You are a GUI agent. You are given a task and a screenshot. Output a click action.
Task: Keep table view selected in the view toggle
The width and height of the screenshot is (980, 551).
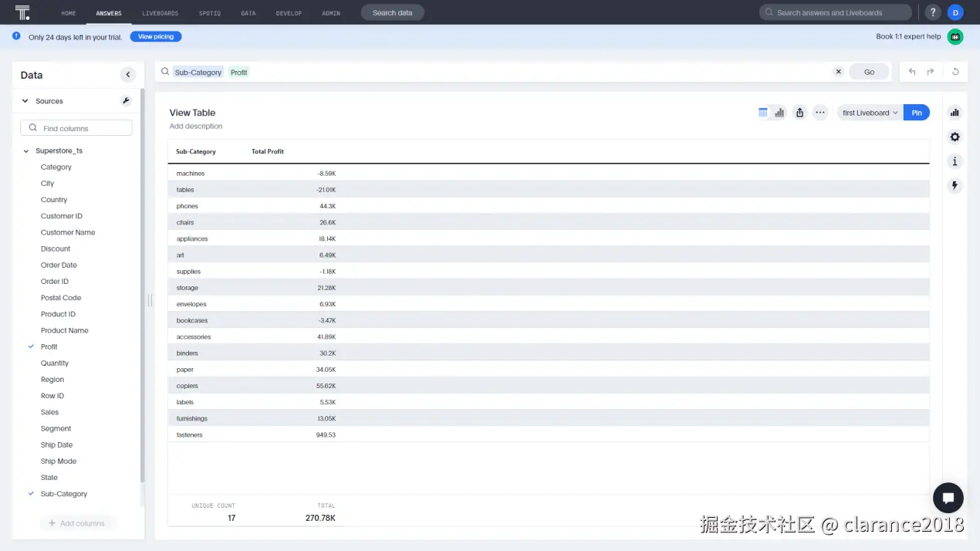coord(762,112)
